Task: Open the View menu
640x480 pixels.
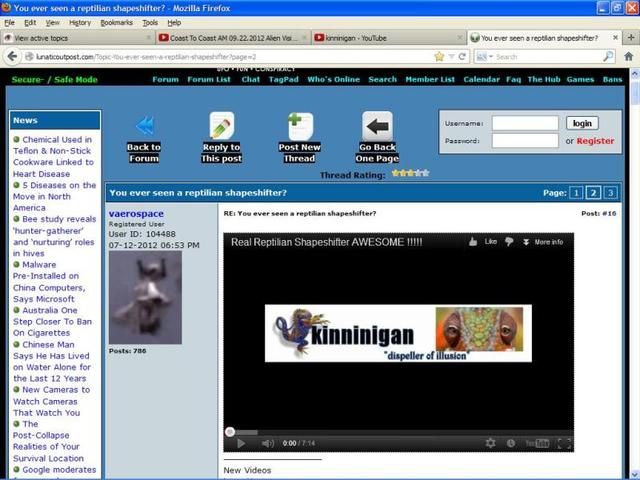Action: (x=52, y=23)
